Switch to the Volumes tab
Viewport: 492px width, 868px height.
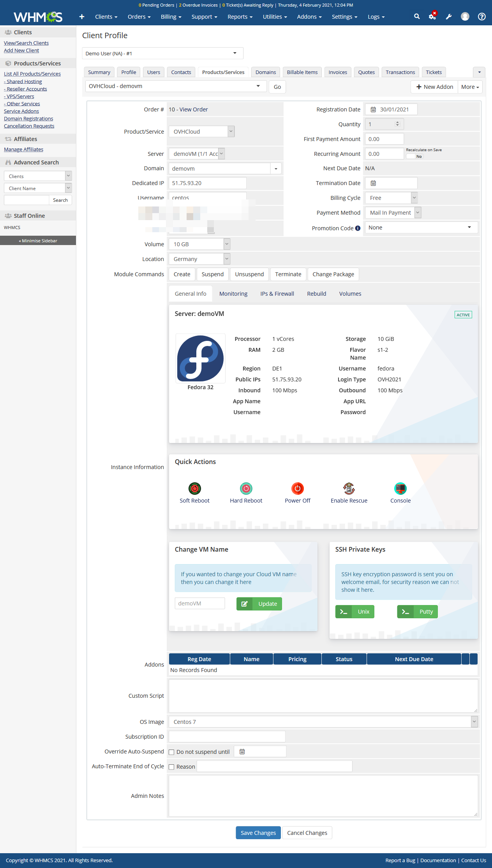click(350, 294)
